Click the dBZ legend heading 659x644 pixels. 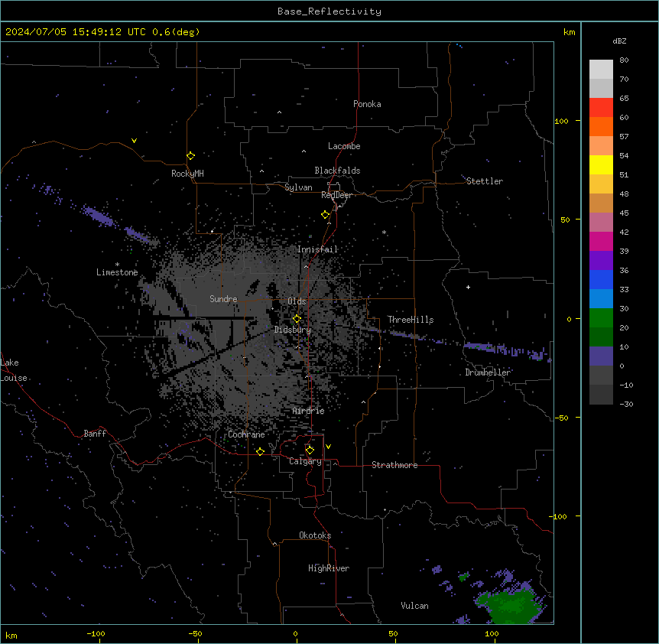click(619, 41)
